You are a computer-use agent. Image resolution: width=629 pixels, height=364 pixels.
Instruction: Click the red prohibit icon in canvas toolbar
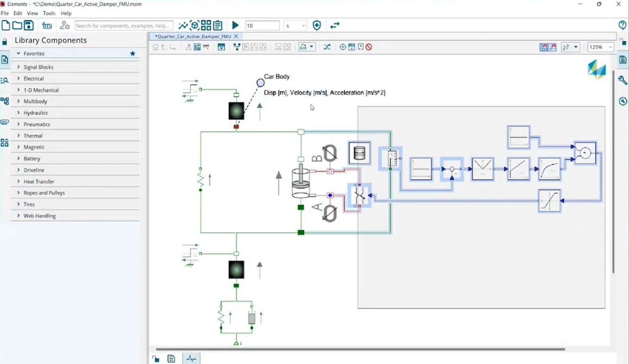pos(369,47)
